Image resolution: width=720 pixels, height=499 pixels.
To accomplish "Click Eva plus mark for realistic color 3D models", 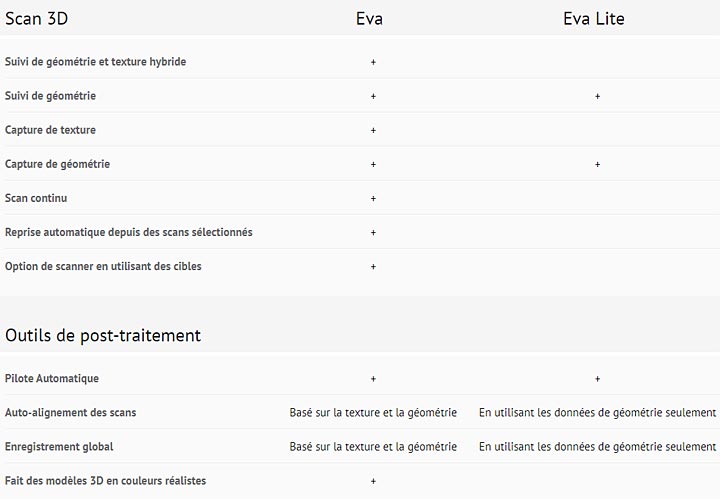I will point(373,481).
